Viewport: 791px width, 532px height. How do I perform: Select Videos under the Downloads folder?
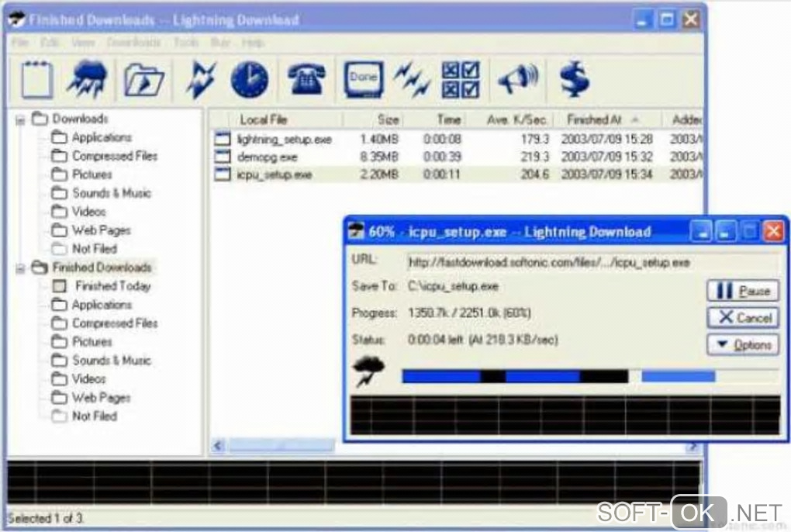(78, 212)
